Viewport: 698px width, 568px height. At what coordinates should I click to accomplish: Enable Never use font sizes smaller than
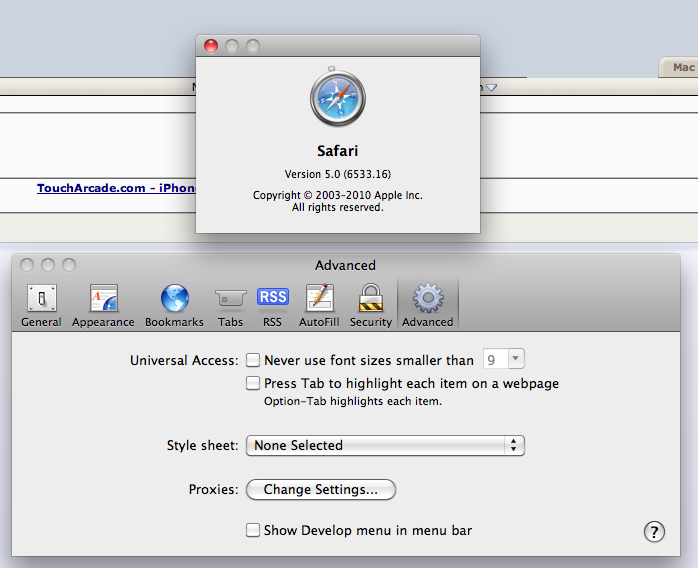[253, 360]
